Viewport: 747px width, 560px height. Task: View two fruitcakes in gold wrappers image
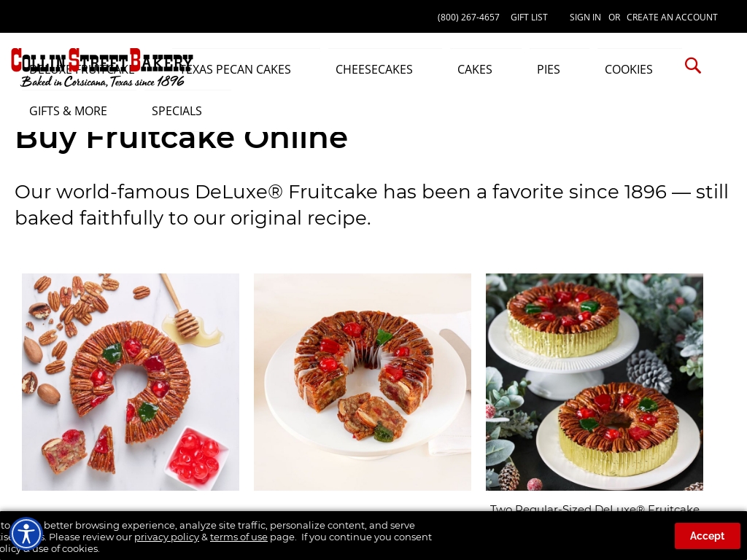(595, 382)
